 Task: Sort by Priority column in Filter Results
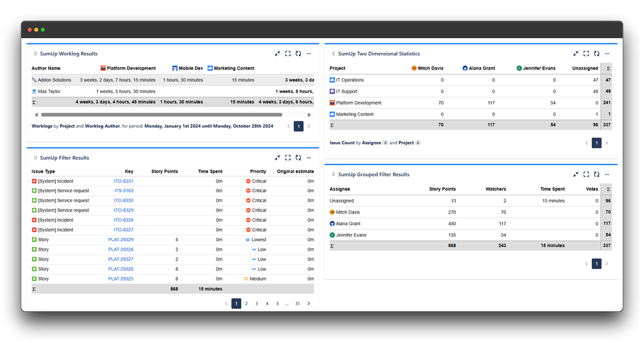click(x=258, y=171)
